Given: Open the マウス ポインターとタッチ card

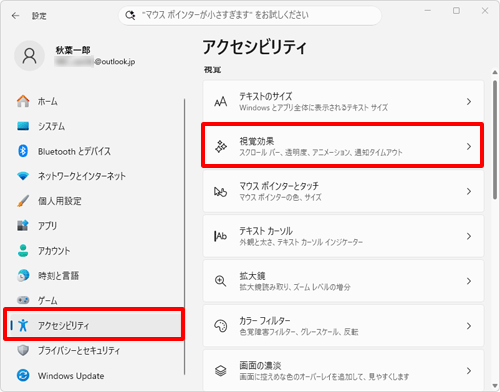Looking at the screenshot, I should pyautogui.click(x=343, y=191).
